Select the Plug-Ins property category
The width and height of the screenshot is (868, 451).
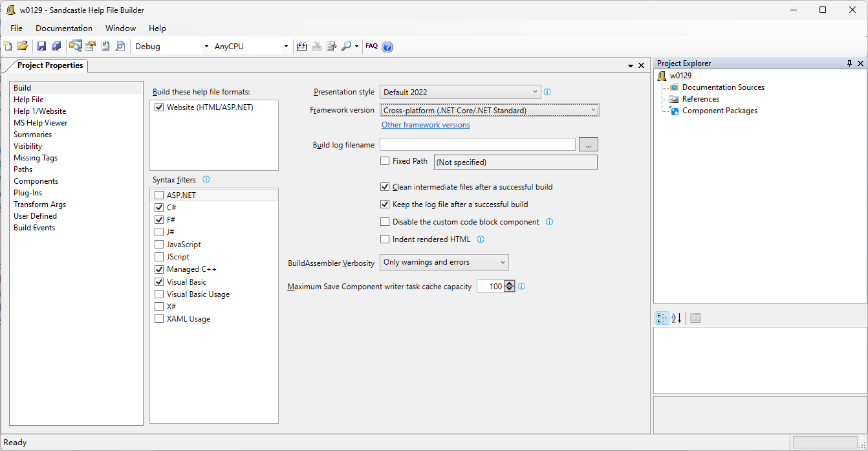coord(28,193)
